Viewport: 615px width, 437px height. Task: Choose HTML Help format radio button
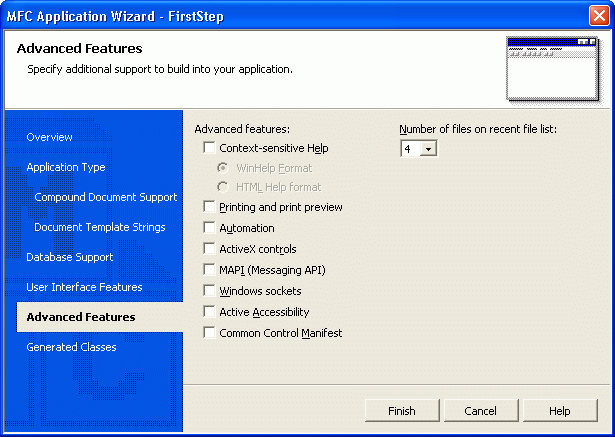pos(223,187)
